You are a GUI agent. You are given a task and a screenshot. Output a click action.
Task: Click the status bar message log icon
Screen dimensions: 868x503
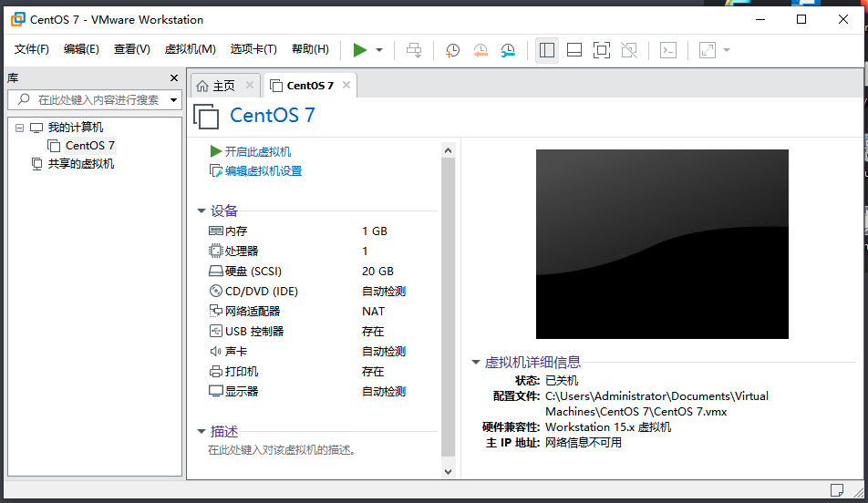point(837,489)
